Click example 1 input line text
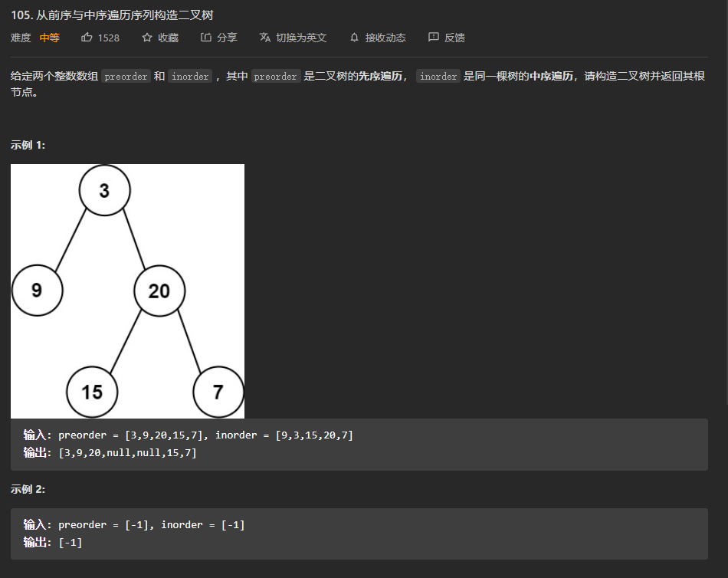 click(189, 435)
